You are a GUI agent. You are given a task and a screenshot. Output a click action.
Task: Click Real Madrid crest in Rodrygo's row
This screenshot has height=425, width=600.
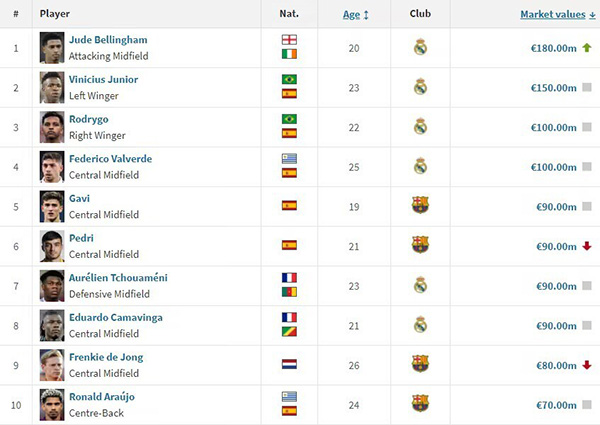[x=420, y=126]
